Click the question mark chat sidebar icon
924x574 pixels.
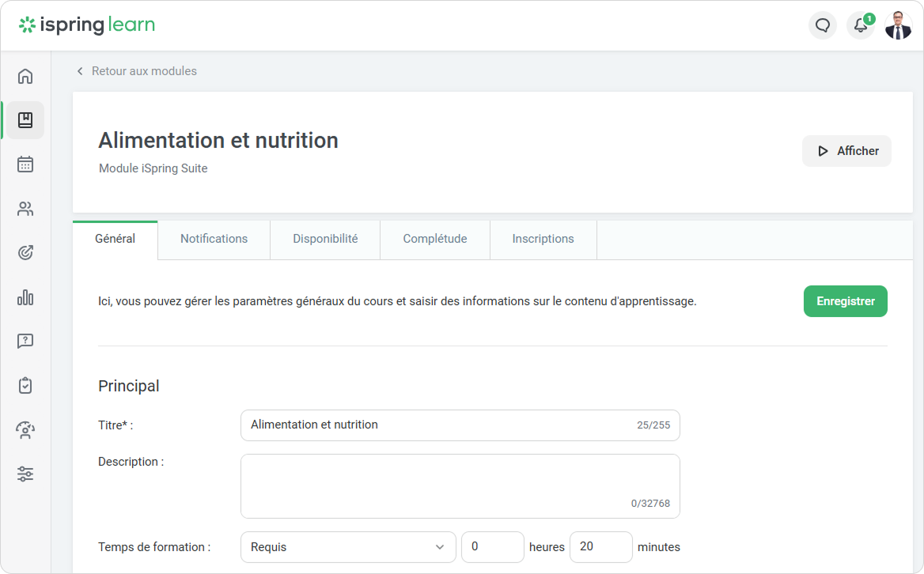(x=25, y=342)
